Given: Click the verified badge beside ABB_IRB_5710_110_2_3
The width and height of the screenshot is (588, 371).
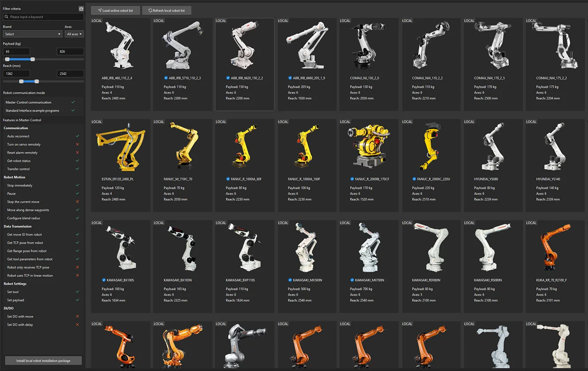Looking at the screenshot, I should coord(165,78).
